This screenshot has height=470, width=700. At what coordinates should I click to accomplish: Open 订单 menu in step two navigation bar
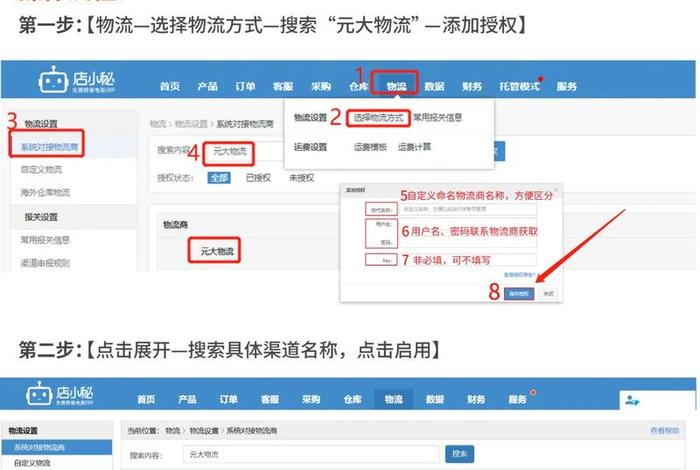click(x=229, y=399)
